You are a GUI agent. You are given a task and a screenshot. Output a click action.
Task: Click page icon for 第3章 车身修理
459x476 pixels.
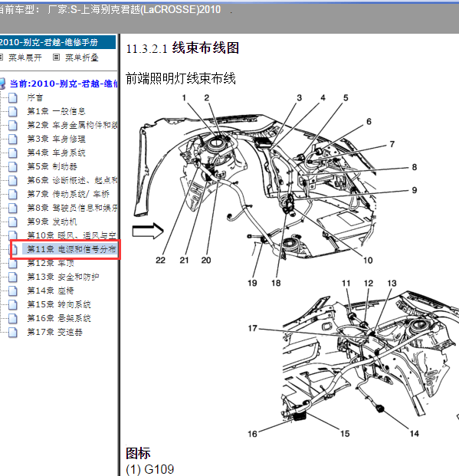[13, 139]
